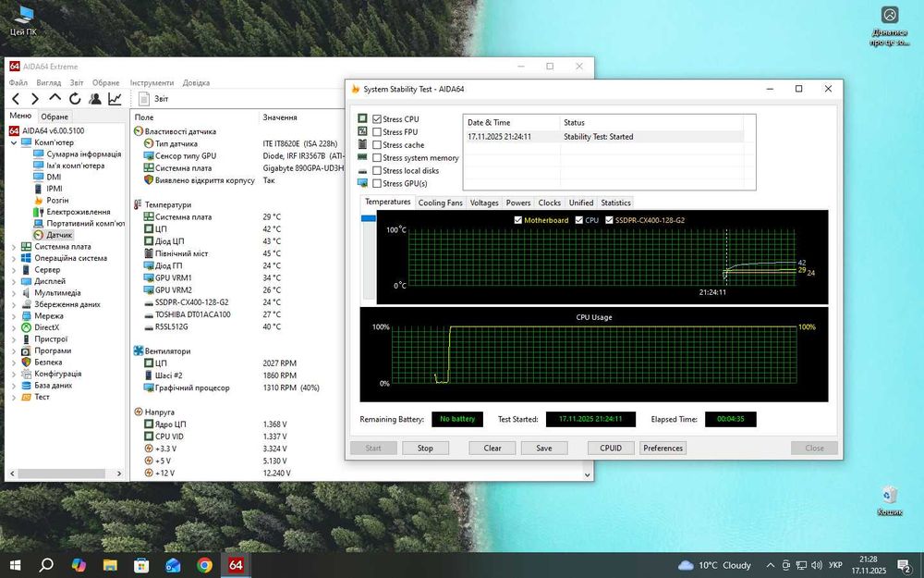
Task: Open Microsoft Store from the taskbar
Action: [141, 565]
